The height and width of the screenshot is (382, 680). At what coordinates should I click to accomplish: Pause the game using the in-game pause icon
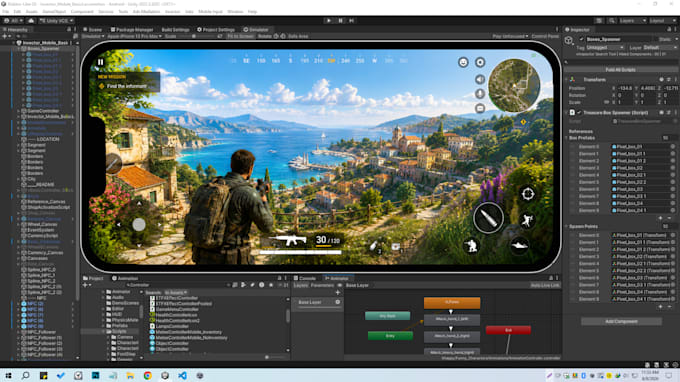pos(101,62)
